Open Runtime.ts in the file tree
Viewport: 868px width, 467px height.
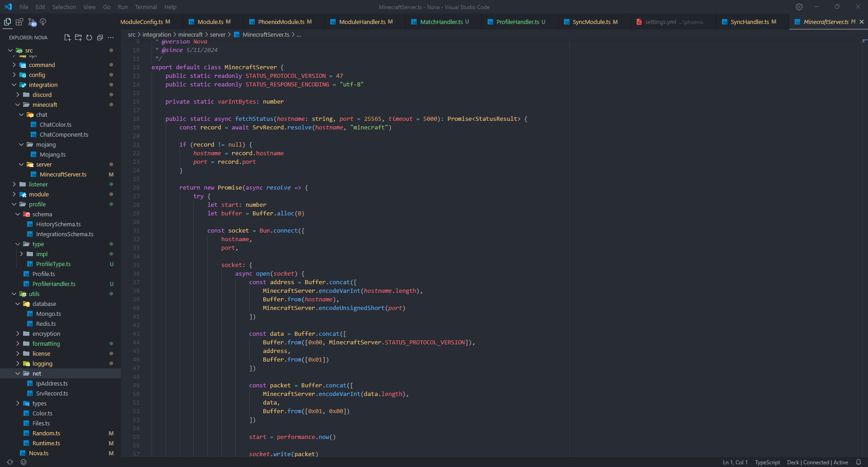tap(46, 443)
